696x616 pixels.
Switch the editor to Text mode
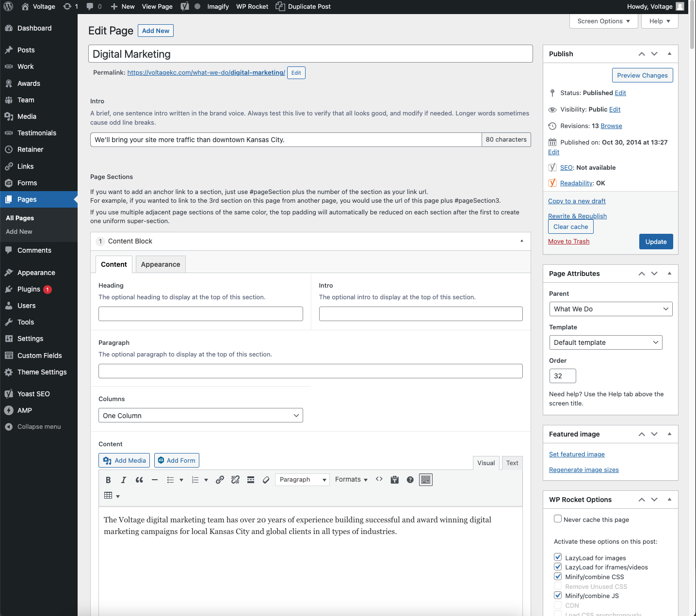(512, 463)
